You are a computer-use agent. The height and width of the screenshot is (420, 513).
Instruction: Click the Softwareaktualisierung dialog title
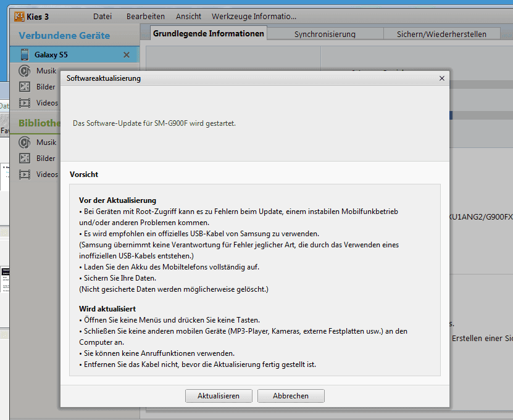(x=103, y=78)
